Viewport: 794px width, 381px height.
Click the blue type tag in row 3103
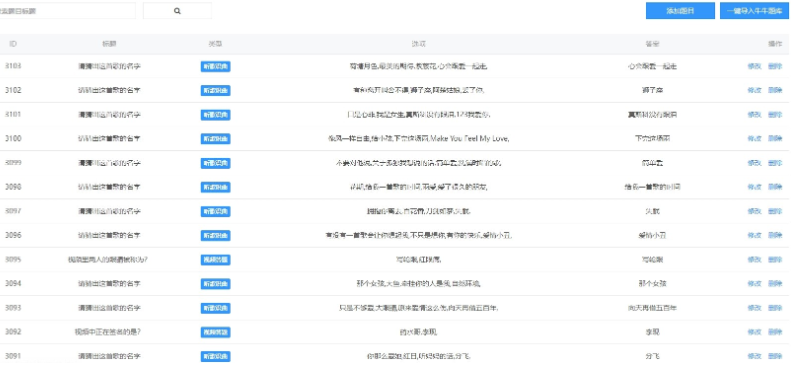pyautogui.click(x=216, y=66)
